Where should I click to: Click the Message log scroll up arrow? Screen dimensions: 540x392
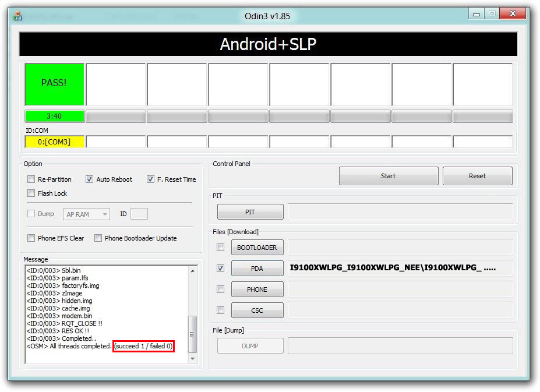tap(193, 271)
